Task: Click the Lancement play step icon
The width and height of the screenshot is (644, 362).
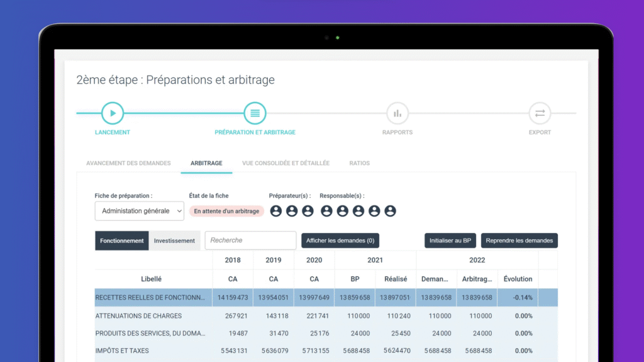Action: point(113,113)
